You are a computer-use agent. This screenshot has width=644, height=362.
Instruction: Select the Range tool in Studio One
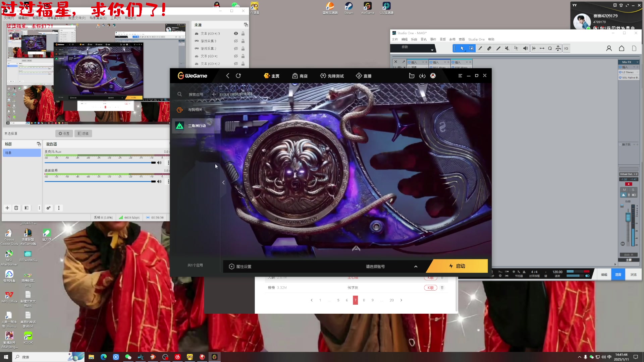point(471,48)
